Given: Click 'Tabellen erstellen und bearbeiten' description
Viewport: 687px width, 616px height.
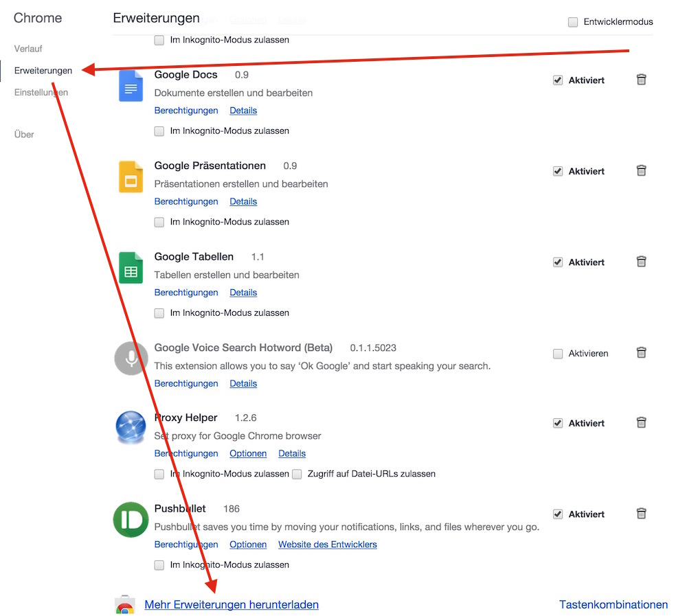Looking at the screenshot, I should [x=227, y=275].
